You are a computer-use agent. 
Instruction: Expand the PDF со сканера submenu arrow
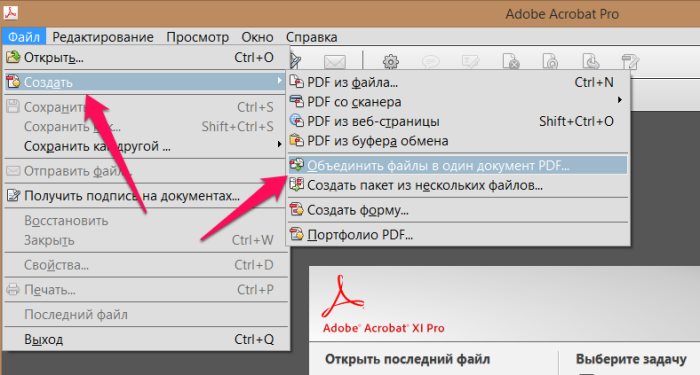(x=620, y=100)
